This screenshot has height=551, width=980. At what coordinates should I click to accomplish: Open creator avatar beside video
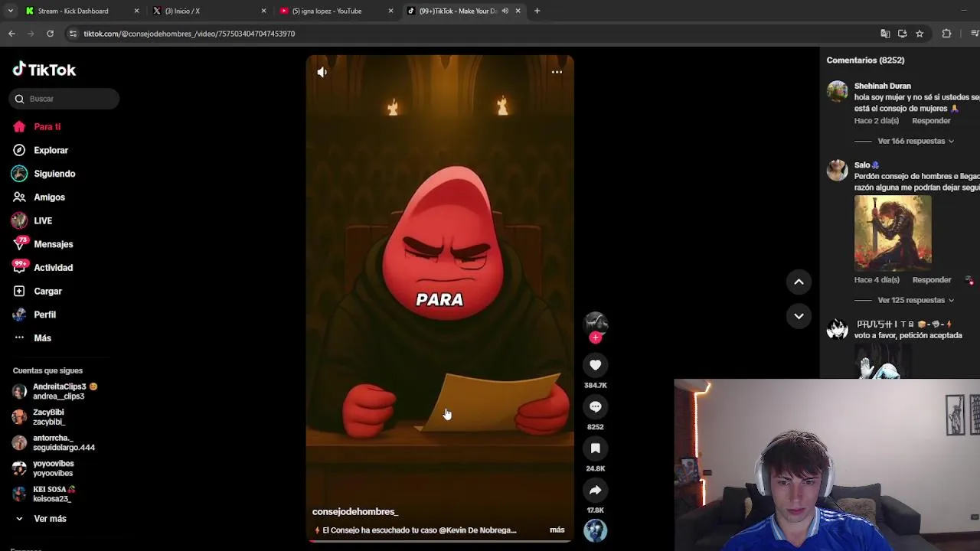coord(595,323)
